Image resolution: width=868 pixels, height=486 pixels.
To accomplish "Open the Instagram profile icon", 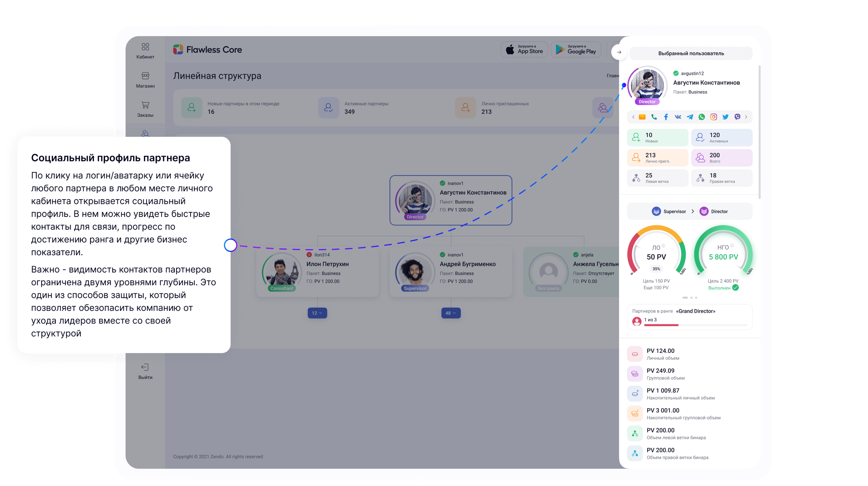I will click(713, 117).
